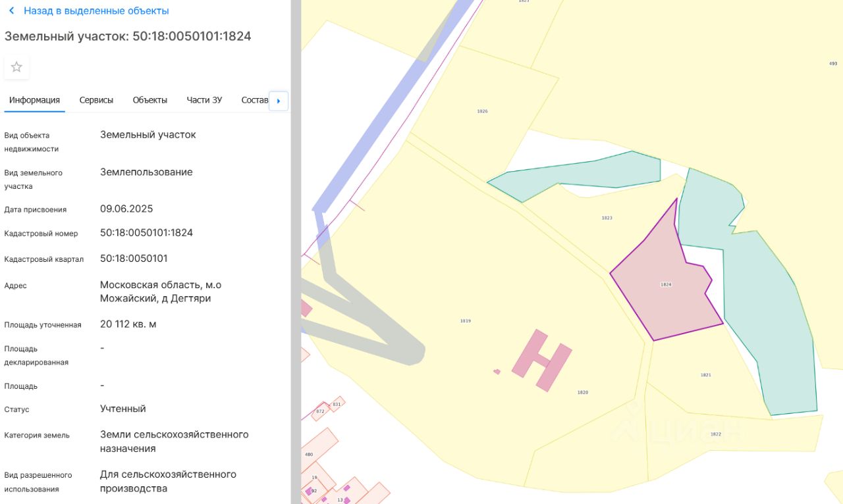Open the Сервисы tab
This screenshot has height=504, width=843.
[x=96, y=100]
